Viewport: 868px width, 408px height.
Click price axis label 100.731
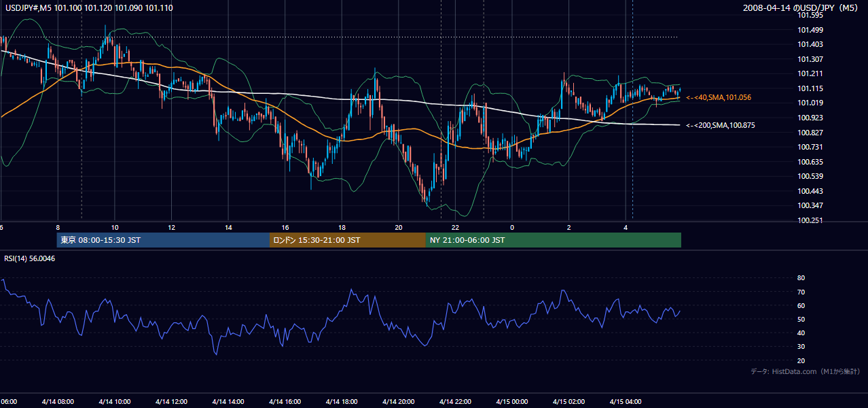[x=810, y=148]
